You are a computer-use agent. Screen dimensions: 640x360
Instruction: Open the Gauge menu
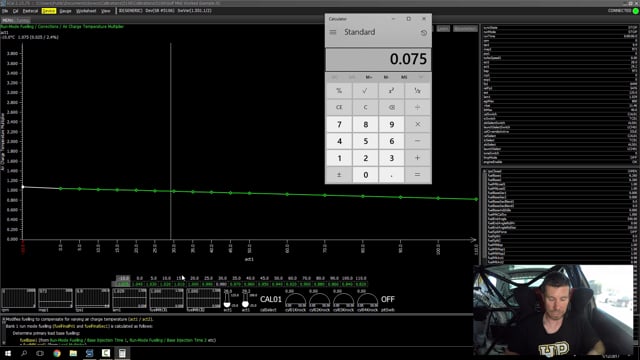(65, 11)
